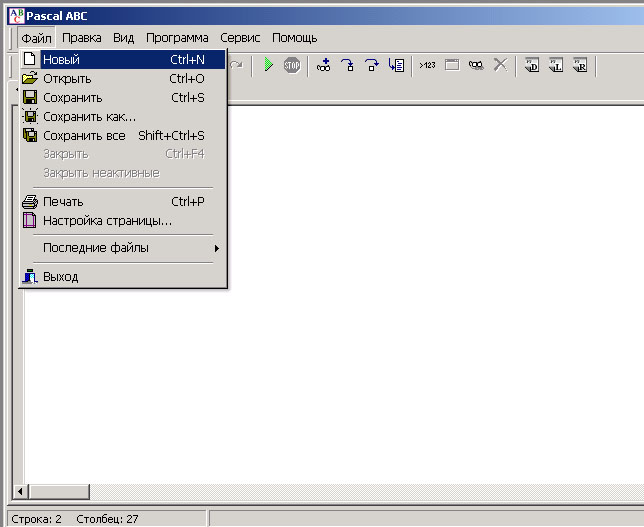Click the Pascal ABC title bar logo
The image size is (644, 527).
[x=16, y=16]
